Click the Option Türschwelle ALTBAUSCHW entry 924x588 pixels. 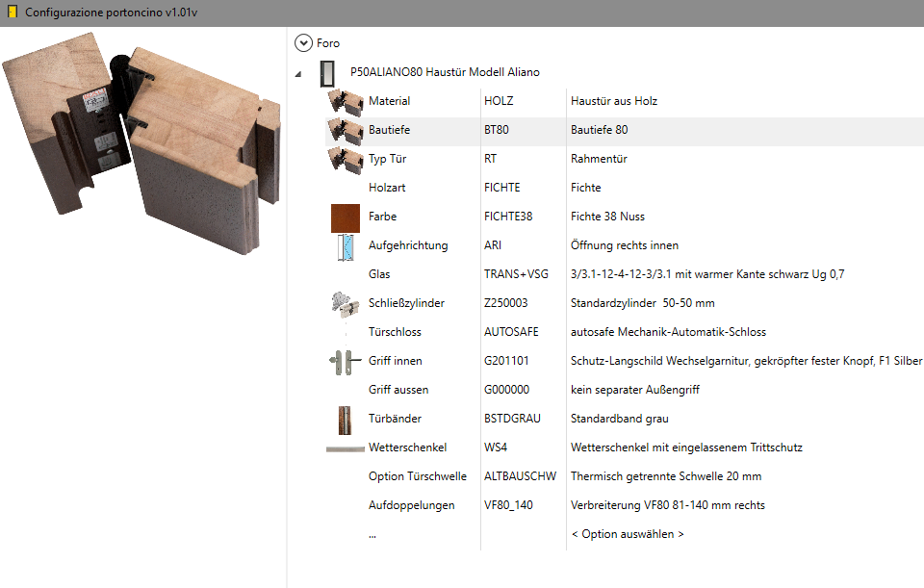tap(520, 476)
